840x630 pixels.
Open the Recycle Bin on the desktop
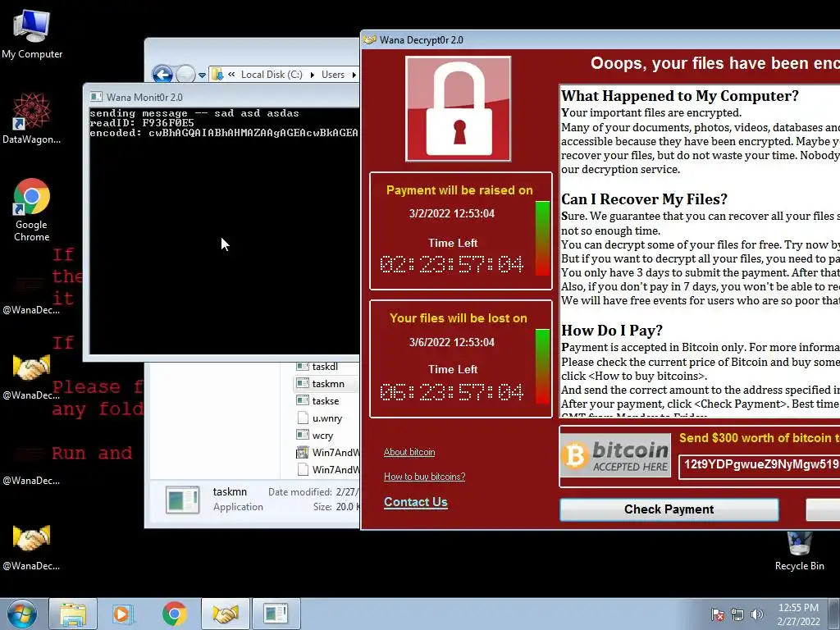[799, 550]
